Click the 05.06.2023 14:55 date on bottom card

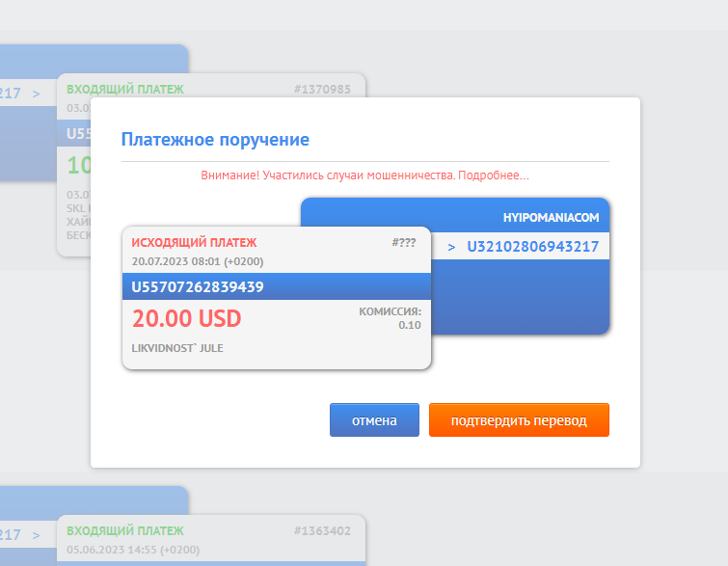coord(132,550)
